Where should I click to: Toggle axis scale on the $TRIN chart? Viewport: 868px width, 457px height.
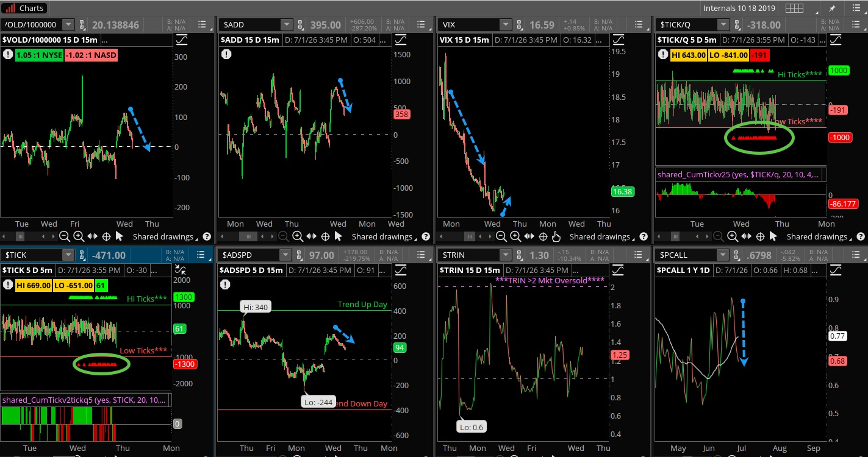pos(619,270)
